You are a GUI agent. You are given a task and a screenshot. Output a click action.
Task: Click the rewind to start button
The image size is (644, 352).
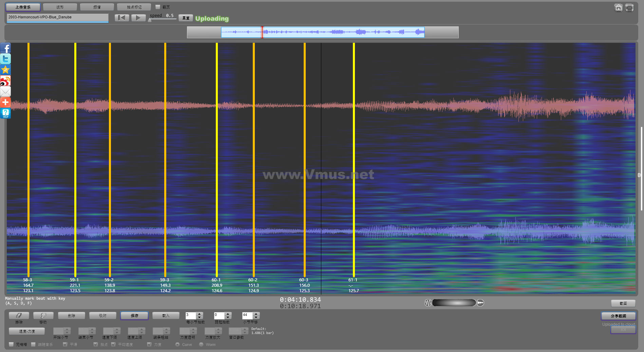(122, 18)
